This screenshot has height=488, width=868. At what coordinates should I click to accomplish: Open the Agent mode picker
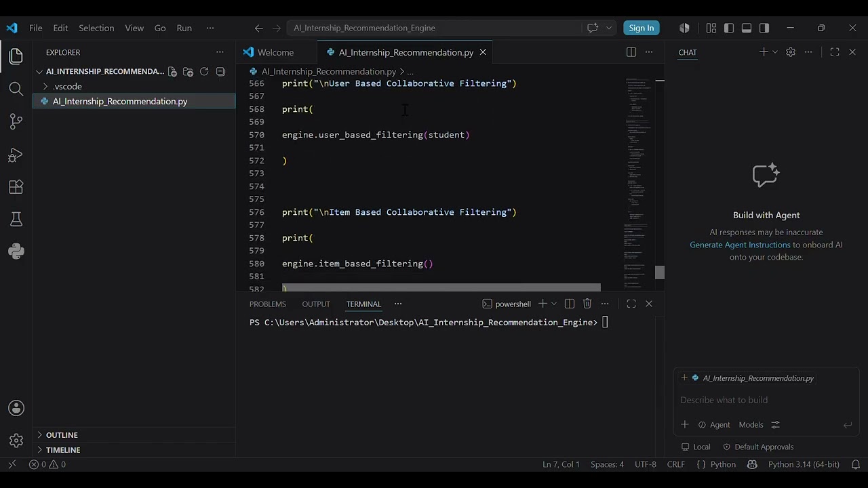tap(714, 425)
